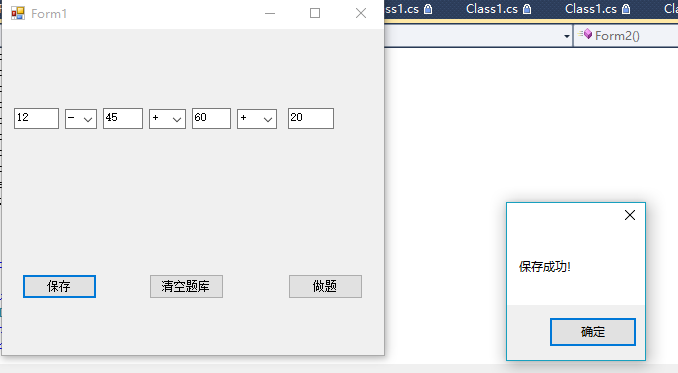Close the Form1 window

tap(361, 13)
